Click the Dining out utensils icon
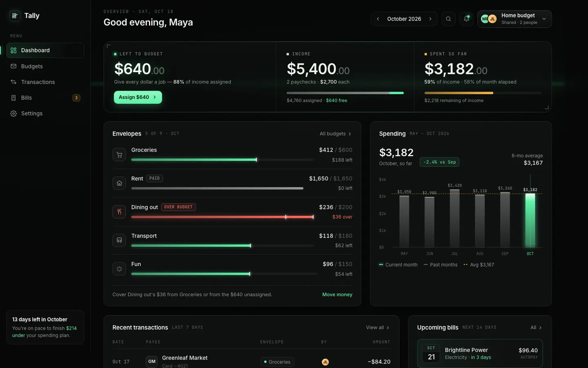 [119, 212]
